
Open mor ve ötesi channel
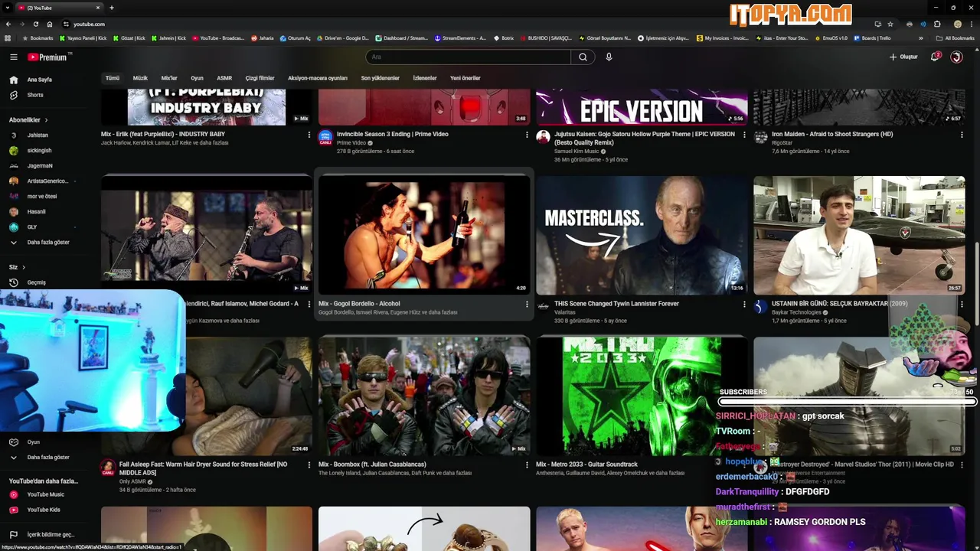pyautogui.click(x=42, y=196)
